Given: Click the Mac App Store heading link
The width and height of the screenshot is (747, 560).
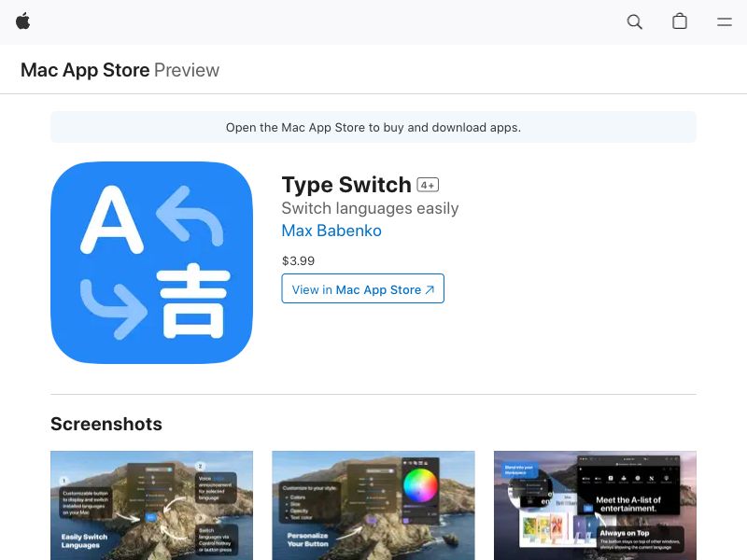Looking at the screenshot, I should click(85, 70).
